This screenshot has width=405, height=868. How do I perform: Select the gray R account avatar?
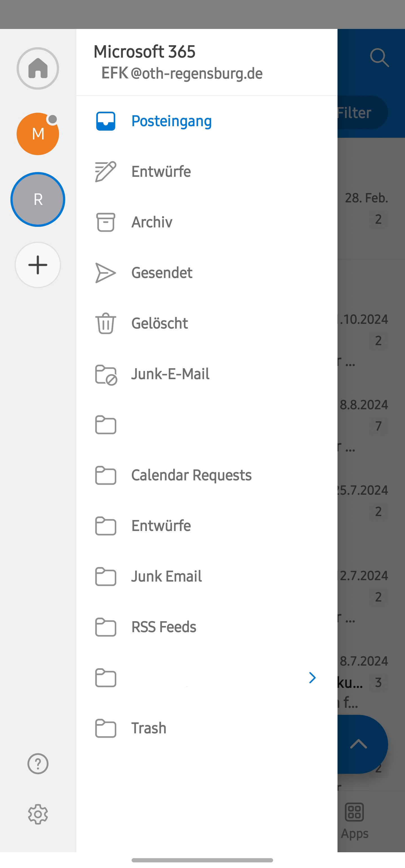[38, 199]
